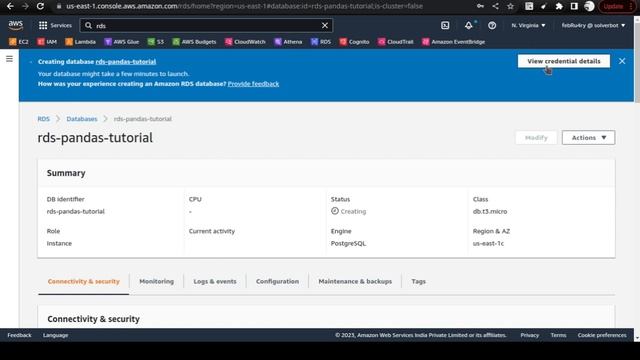Click the browser forward arrow
This screenshot has height=360, width=640.
pyautogui.click(x=25, y=6)
